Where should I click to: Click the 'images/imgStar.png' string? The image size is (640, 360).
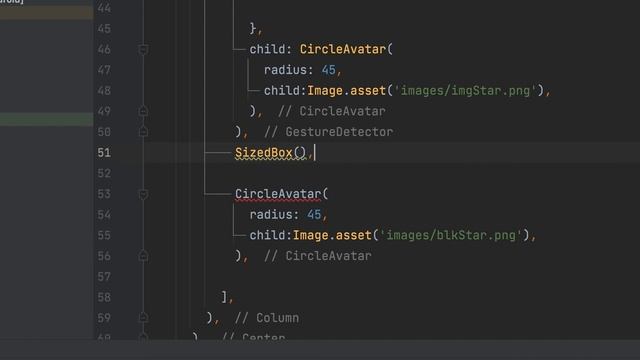[464, 91]
